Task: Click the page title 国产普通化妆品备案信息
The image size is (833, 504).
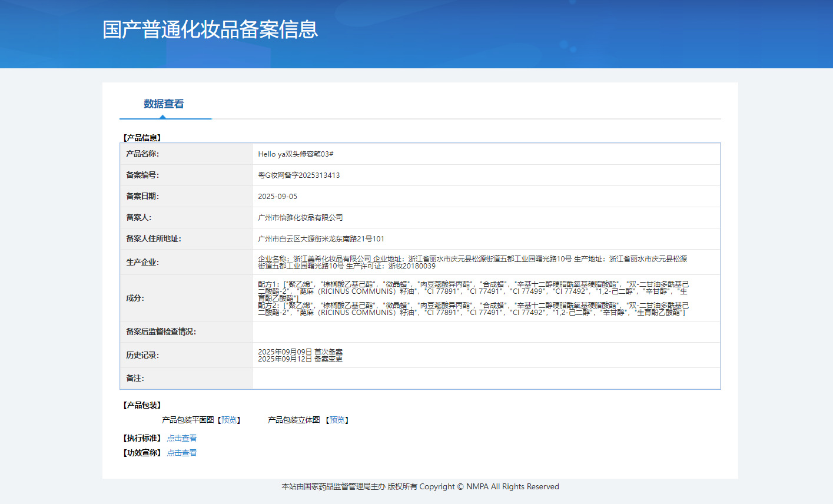Action: [x=210, y=29]
